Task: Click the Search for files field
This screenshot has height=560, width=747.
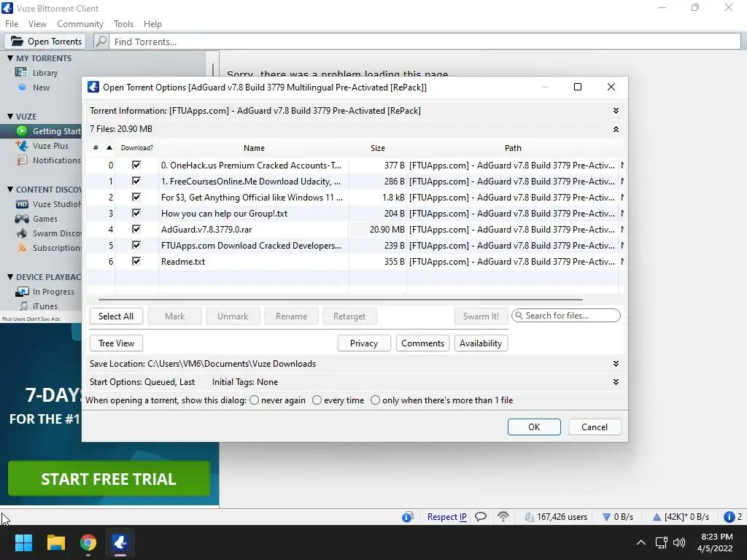Action: (566, 315)
